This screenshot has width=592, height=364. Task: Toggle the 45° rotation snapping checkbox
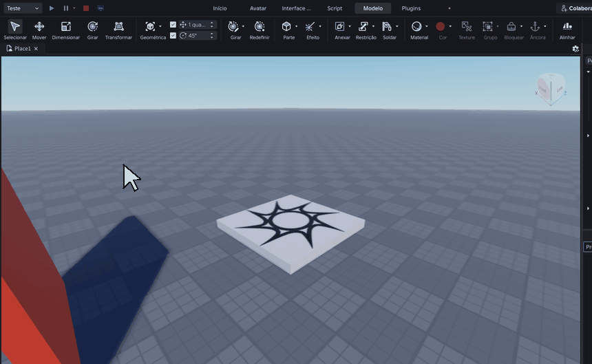point(173,36)
